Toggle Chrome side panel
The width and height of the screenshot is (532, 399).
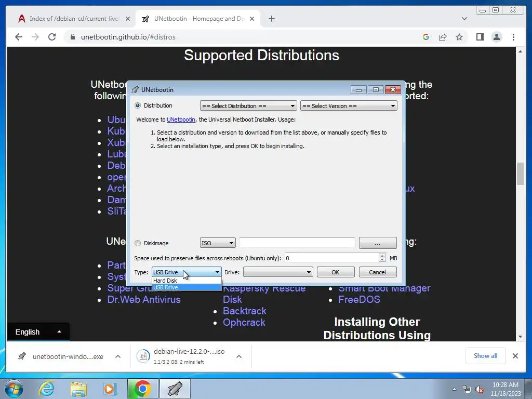(480, 37)
